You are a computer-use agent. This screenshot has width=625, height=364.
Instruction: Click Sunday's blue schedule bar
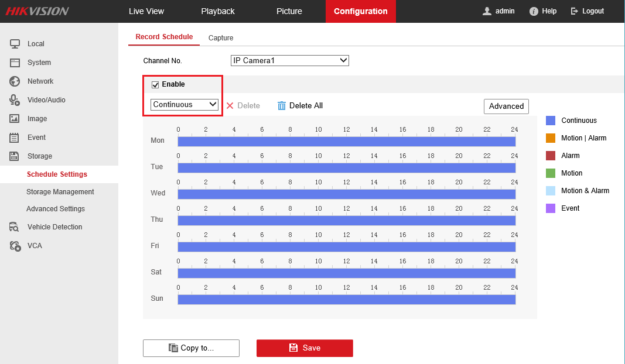point(346,300)
